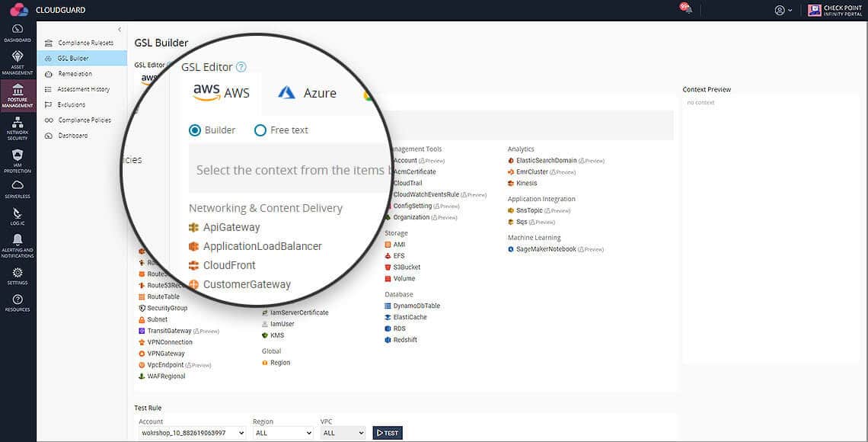Image resolution: width=868 pixels, height=442 pixels.
Task: Click the S3Bucket icon
Action: pos(388,267)
